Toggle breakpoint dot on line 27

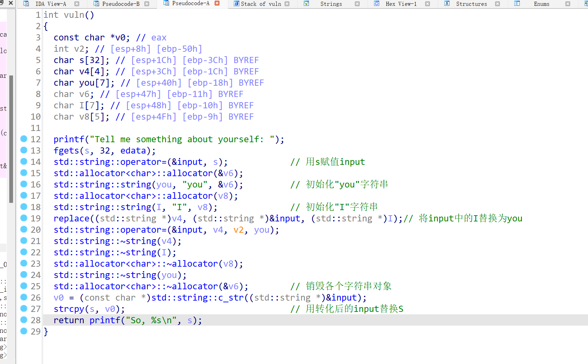[24, 308]
